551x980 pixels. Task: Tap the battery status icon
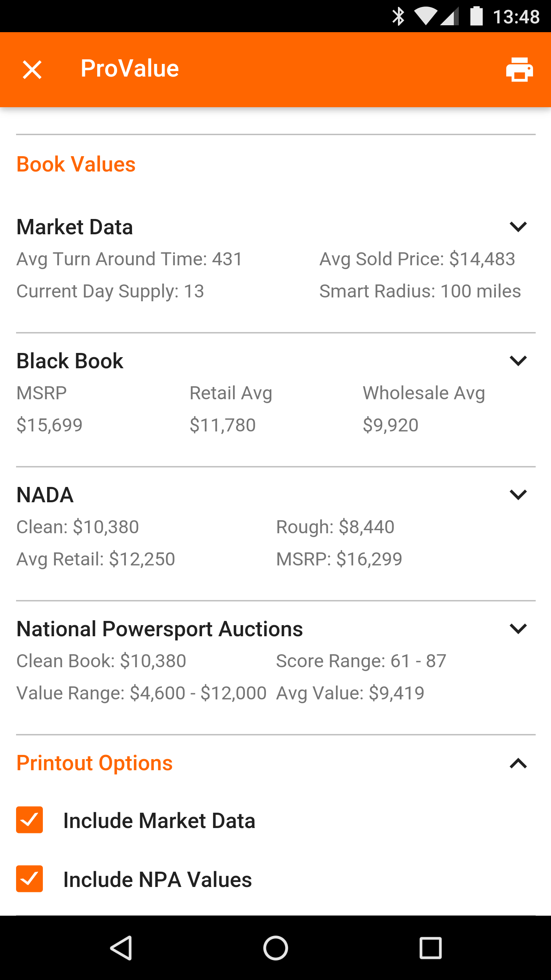(x=476, y=16)
